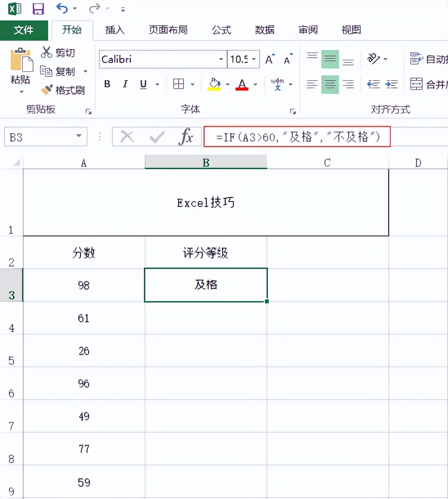Confirm the formula with the checkmark button
The width and height of the screenshot is (448, 499).
157,137
